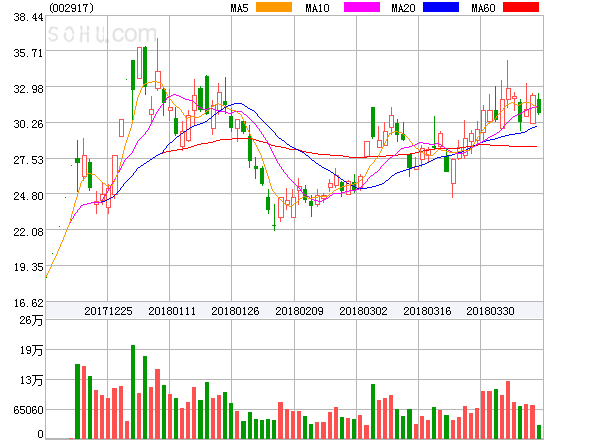Click the MA20 legend label

(x=403, y=8)
